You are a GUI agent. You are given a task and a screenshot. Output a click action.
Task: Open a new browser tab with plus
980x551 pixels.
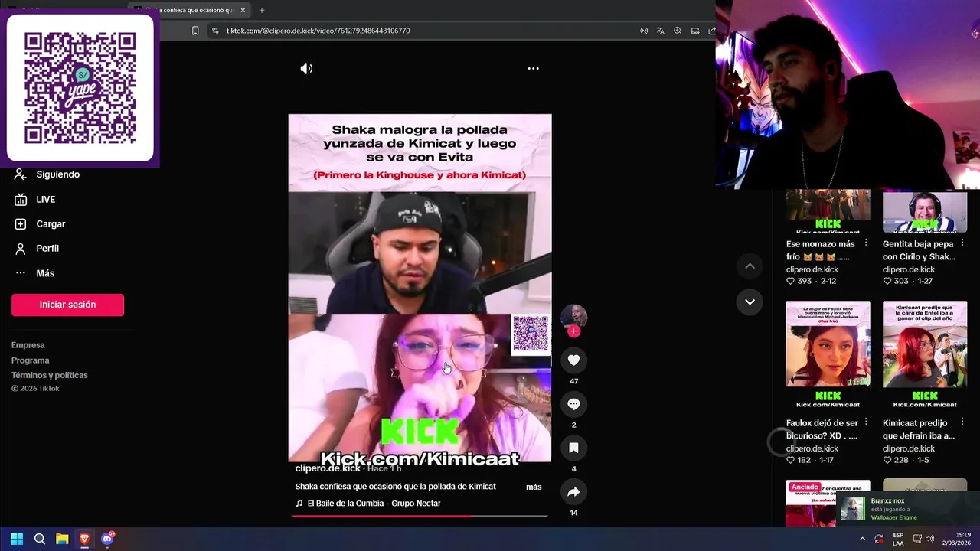tap(262, 10)
